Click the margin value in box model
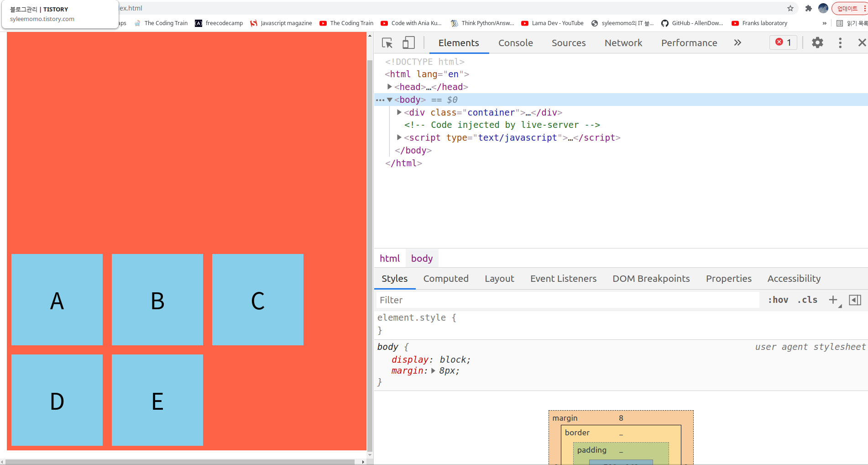Viewport: 868px width, 465px height. tap(621, 418)
